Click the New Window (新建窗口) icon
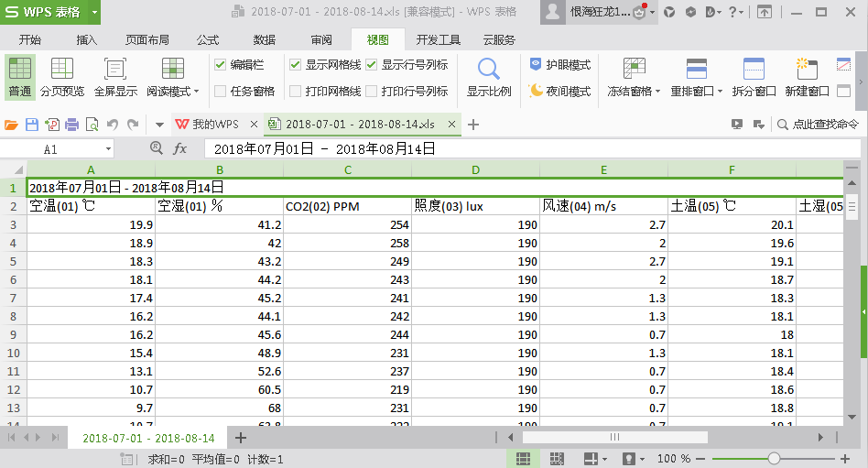This screenshot has width=868, height=468. pyautogui.click(x=807, y=71)
